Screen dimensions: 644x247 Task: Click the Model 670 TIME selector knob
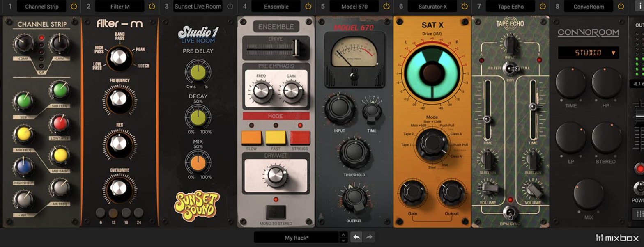coord(372,110)
